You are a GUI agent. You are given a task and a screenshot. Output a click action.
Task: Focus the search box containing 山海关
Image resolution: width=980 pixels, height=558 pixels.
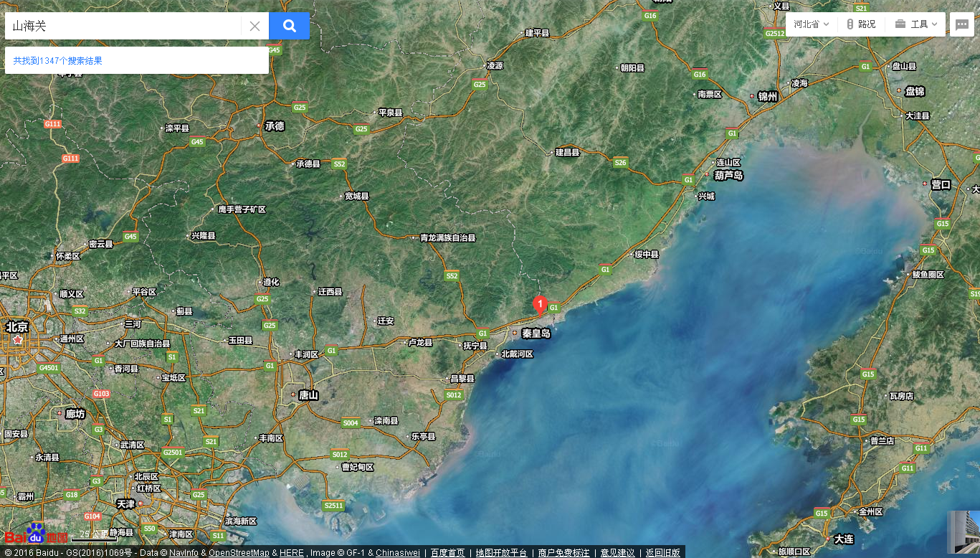tap(123, 26)
